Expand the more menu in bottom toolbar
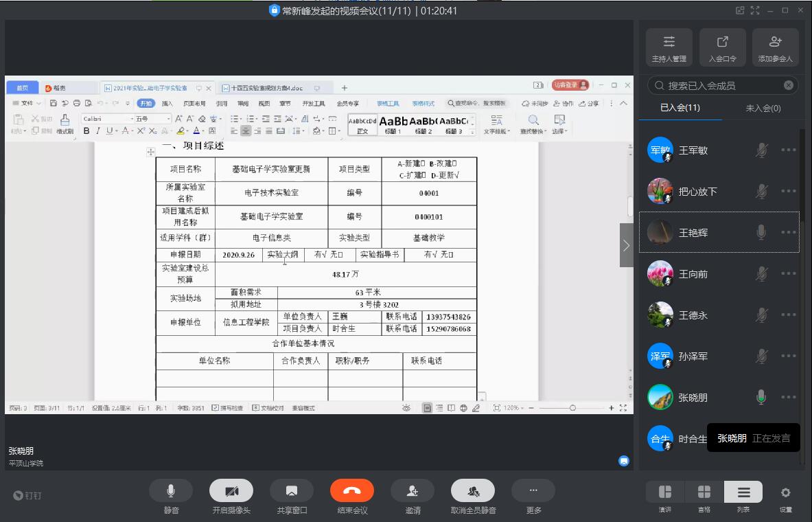The height and width of the screenshot is (522, 812). click(x=533, y=491)
